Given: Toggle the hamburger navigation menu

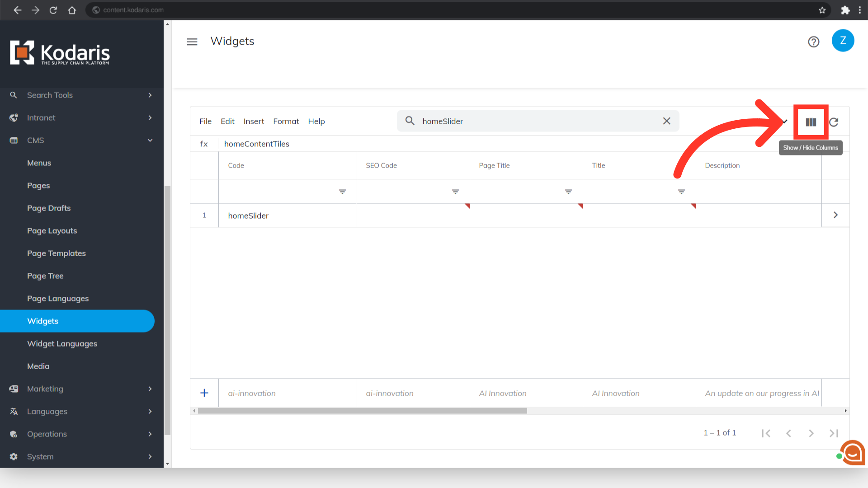Looking at the screenshot, I should [192, 42].
